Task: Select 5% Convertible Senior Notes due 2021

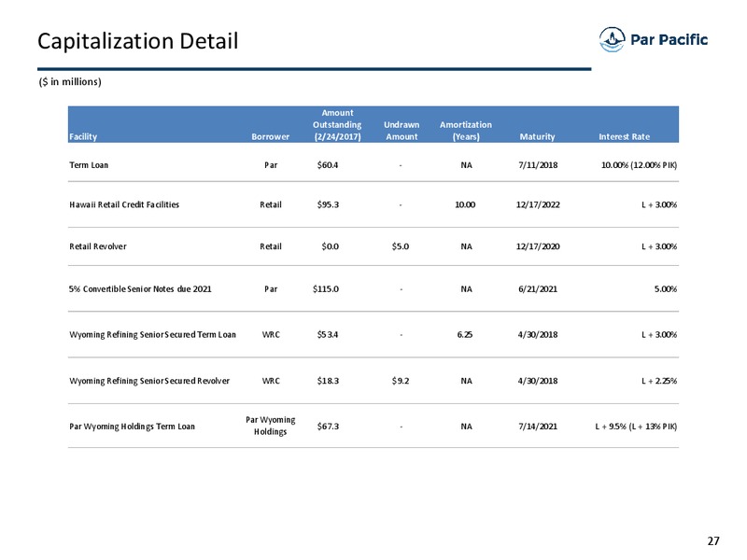Action: coord(140,289)
